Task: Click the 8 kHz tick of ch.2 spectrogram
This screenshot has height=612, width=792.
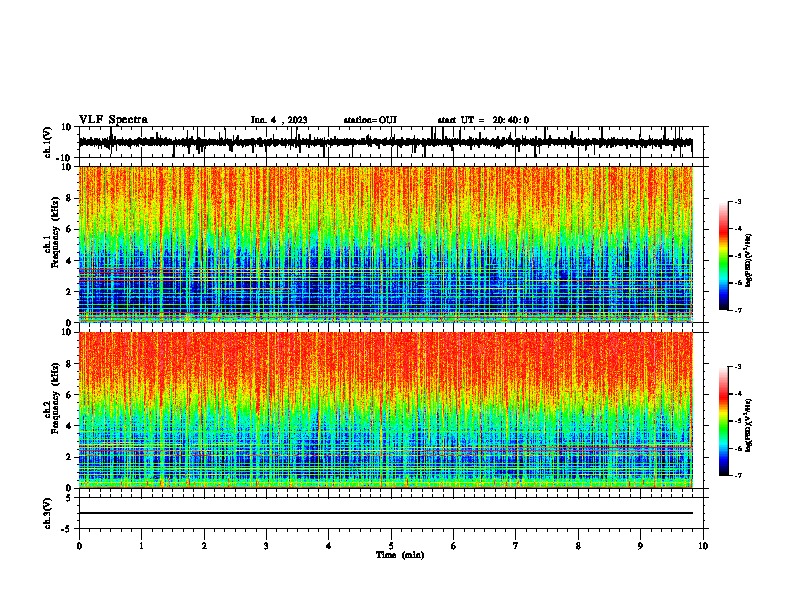Action: pyautogui.click(x=70, y=364)
